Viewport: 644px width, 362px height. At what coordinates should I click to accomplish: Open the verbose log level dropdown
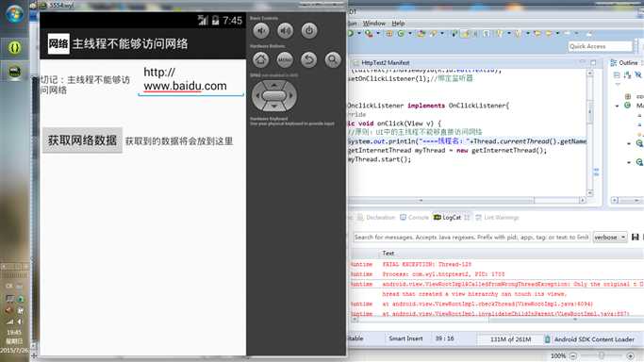pyautogui.click(x=610, y=238)
